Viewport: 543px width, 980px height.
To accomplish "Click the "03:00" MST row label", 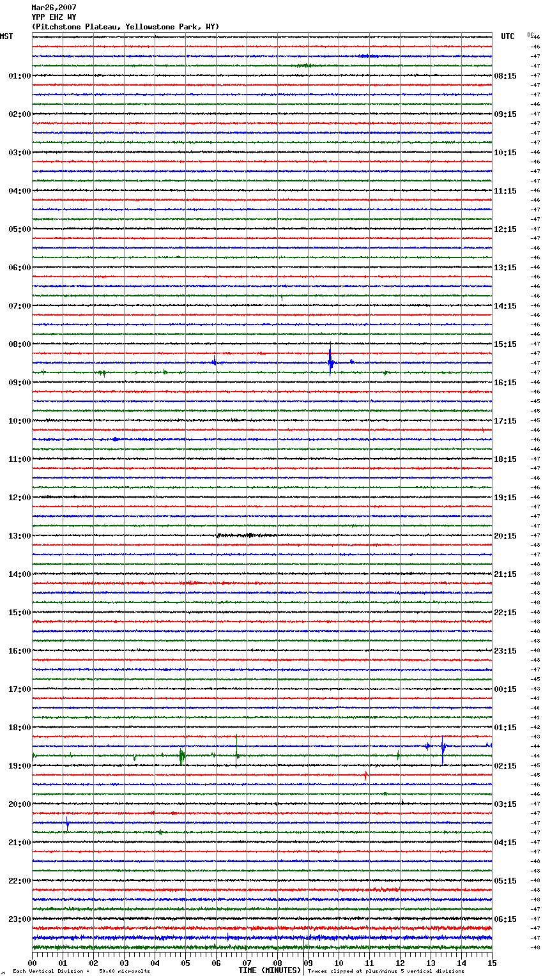I will click(x=19, y=153).
